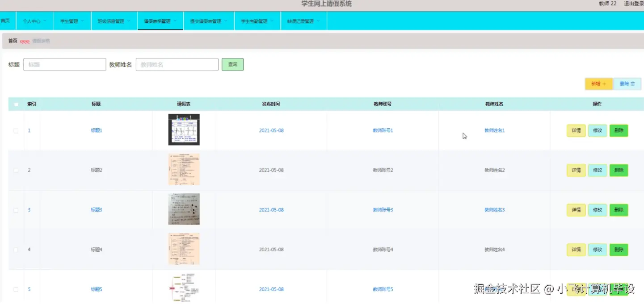Click the 标题2 cell text
The image size is (644, 304).
pyautogui.click(x=97, y=171)
